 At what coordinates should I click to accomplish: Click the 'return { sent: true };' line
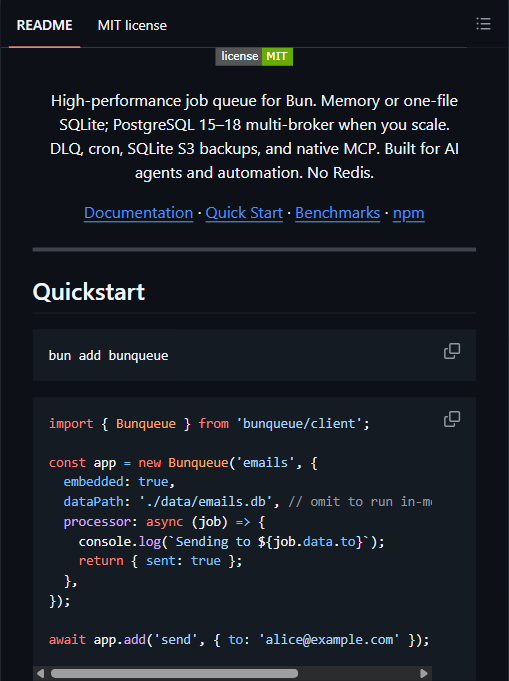pos(160,561)
